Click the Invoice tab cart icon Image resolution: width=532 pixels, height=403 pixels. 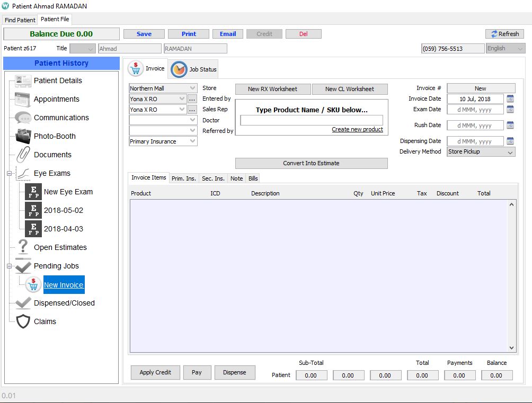(x=135, y=68)
